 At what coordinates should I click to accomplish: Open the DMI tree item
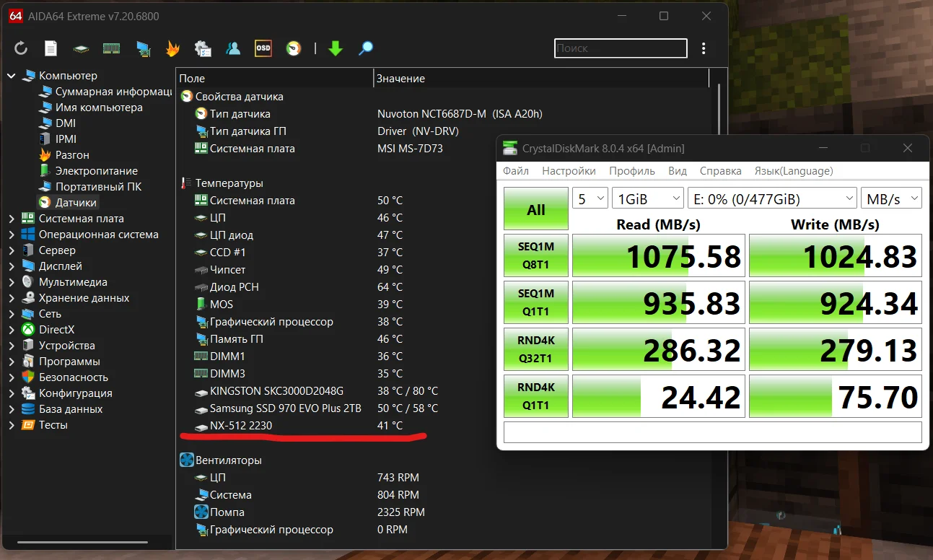pyautogui.click(x=66, y=123)
